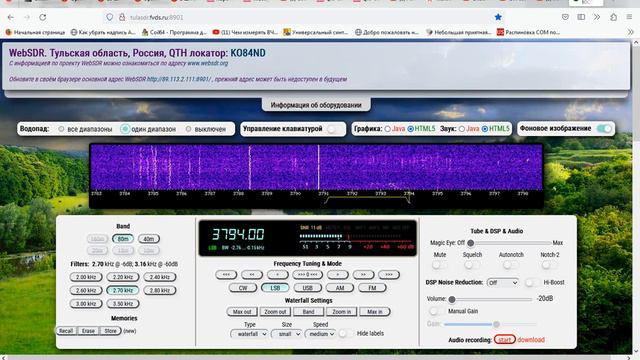Open the www.websdr.org link

(x=208, y=63)
